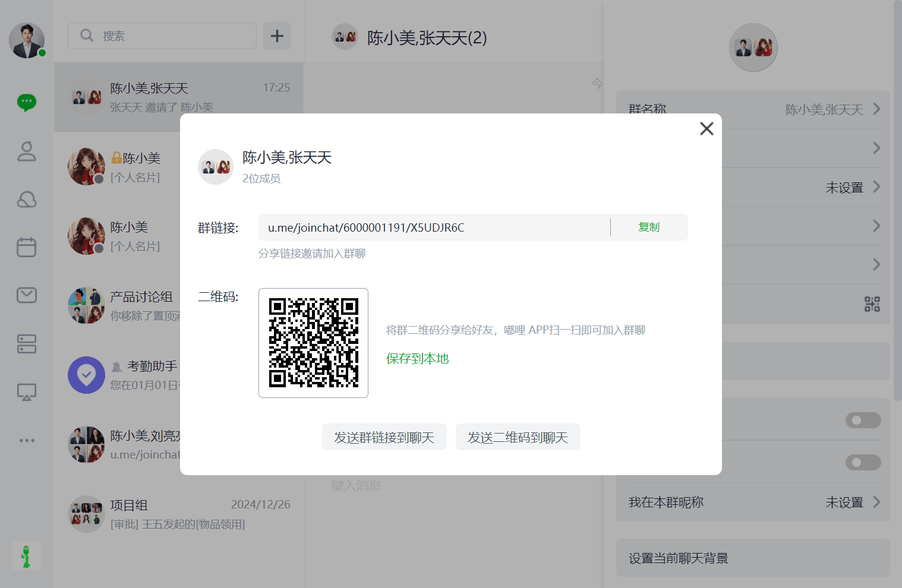Expand the first 未设置 row chevron
The width and height of the screenshot is (902, 588).
point(876,186)
